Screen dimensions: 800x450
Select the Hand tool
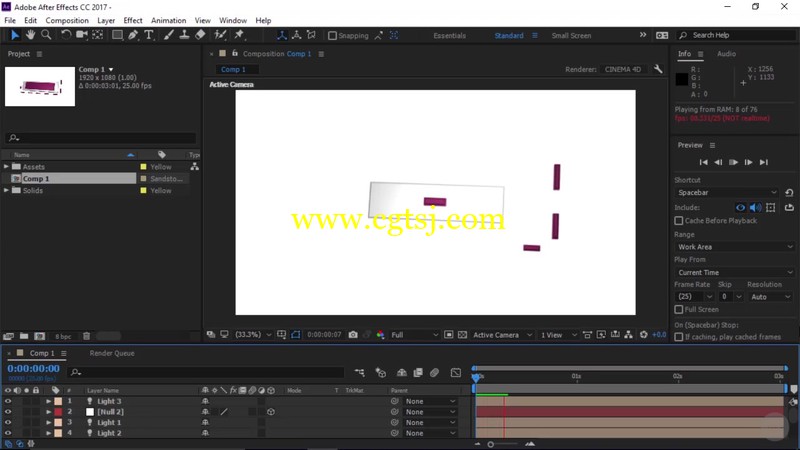(31, 35)
